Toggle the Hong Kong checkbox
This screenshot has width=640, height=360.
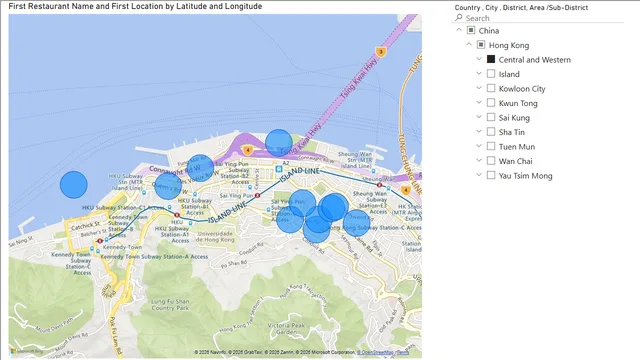tap(481, 44)
